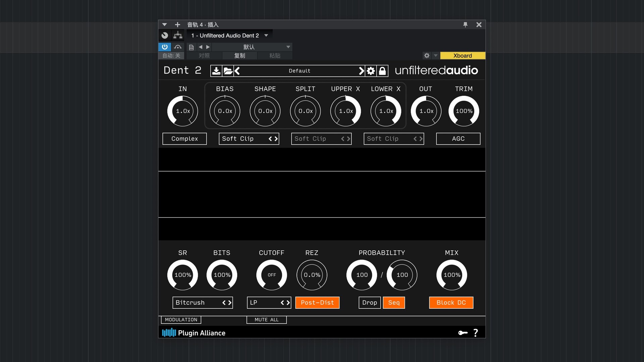This screenshot has height=362, width=644.
Task: Click the left PROBABILITY knob
Action: coord(362,275)
